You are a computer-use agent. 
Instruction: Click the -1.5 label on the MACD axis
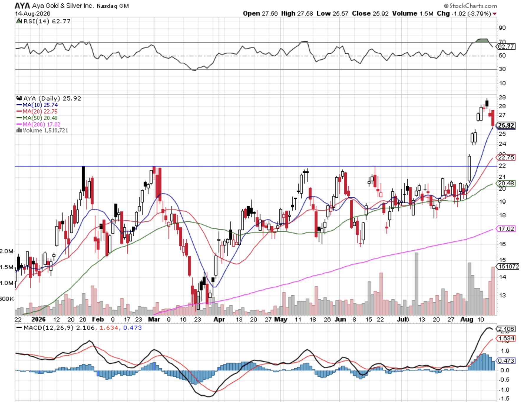click(x=505, y=398)
